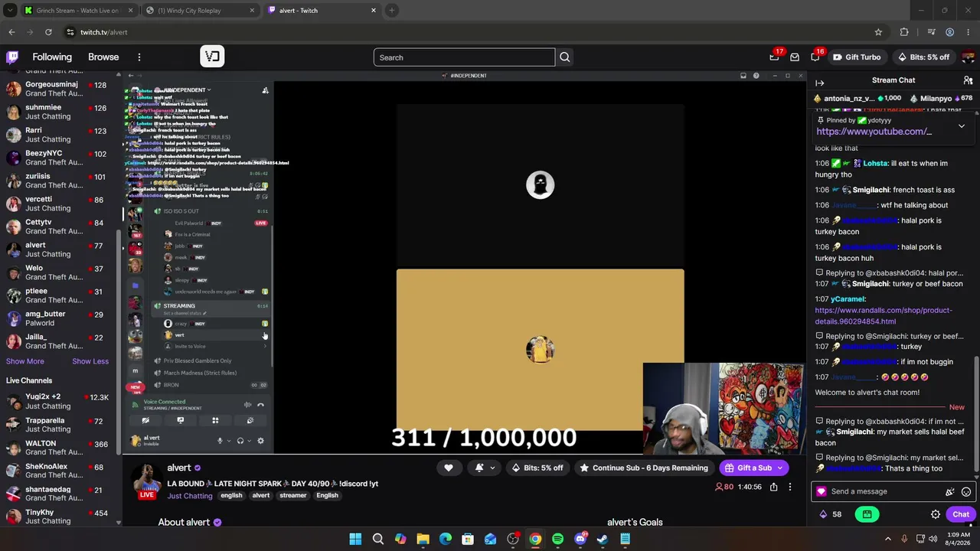
Task: Open the share stream icon
Action: (x=774, y=487)
